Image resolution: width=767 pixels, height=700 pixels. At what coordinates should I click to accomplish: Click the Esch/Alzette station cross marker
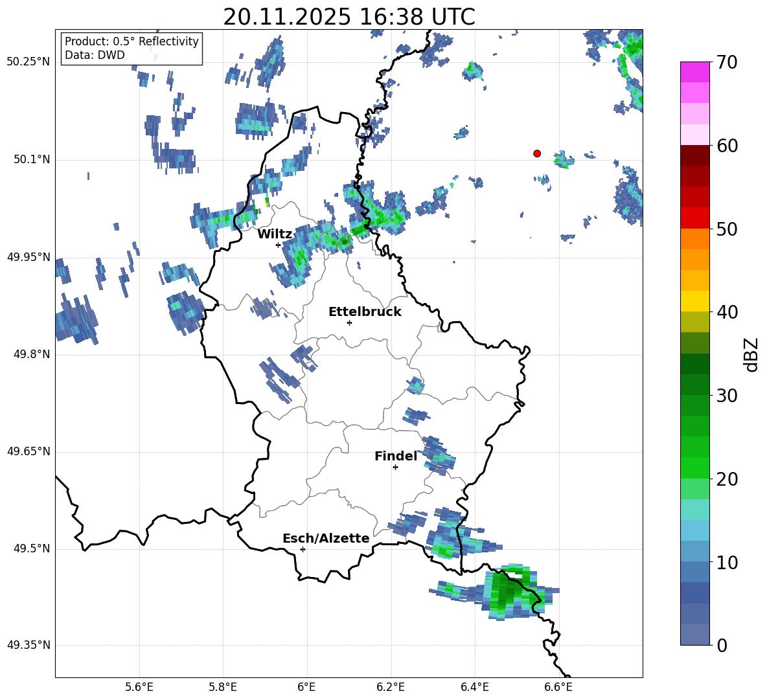point(303,549)
